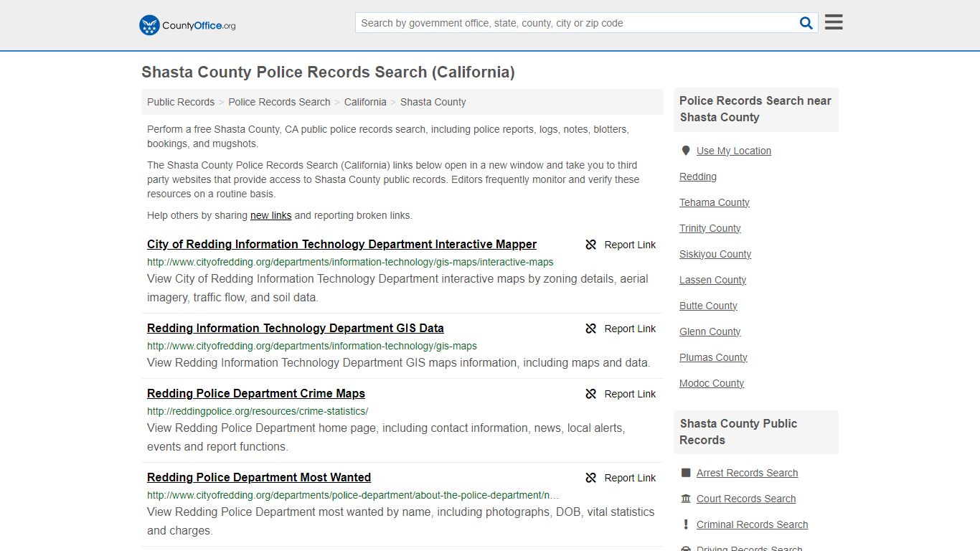Open Lassen County link
This screenshot has height=551, width=980.
(x=713, y=280)
